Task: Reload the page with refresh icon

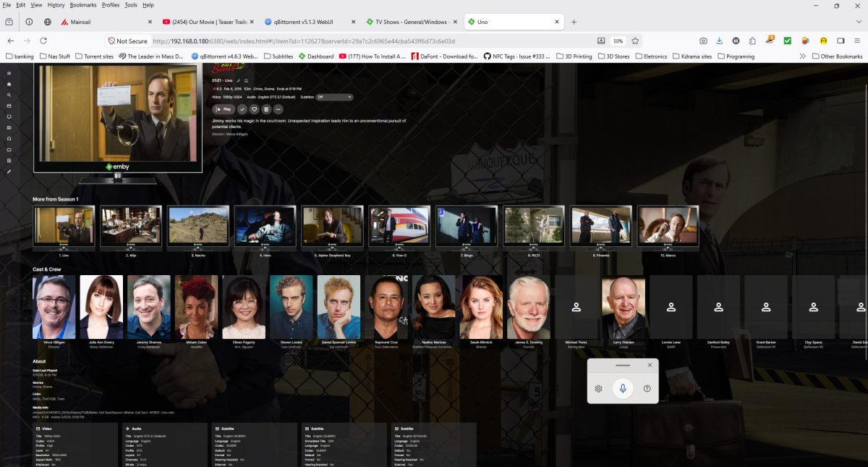Action: coord(43,41)
